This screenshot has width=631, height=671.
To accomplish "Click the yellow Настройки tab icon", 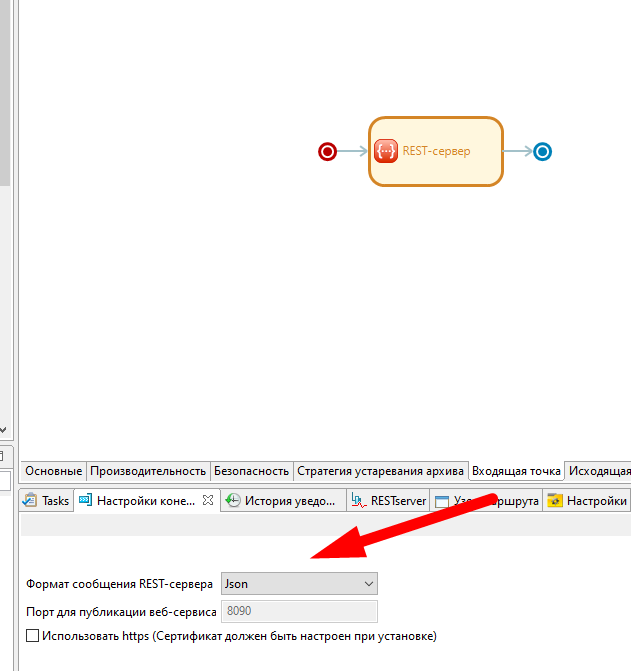I will tap(555, 501).
